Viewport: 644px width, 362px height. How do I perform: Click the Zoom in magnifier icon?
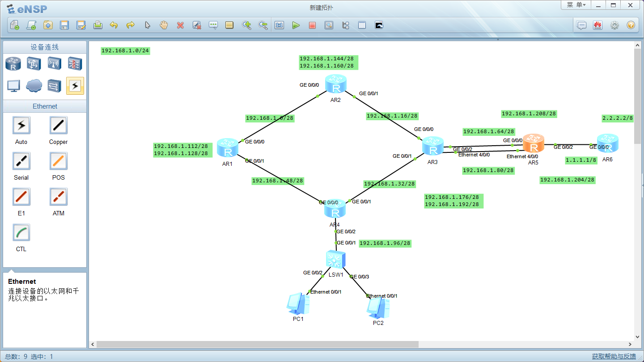pos(246,25)
